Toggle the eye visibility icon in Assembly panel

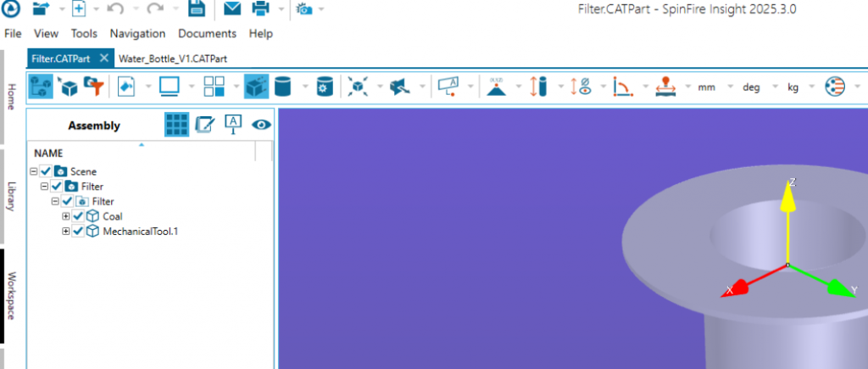(262, 125)
